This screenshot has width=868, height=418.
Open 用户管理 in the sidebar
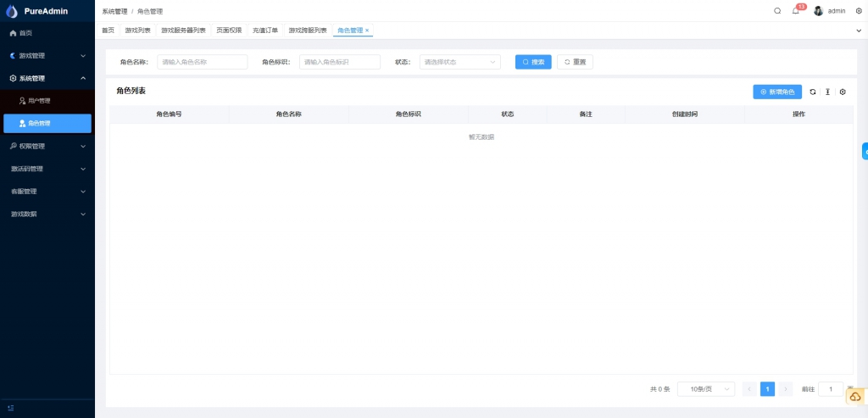pyautogui.click(x=47, y=101)
